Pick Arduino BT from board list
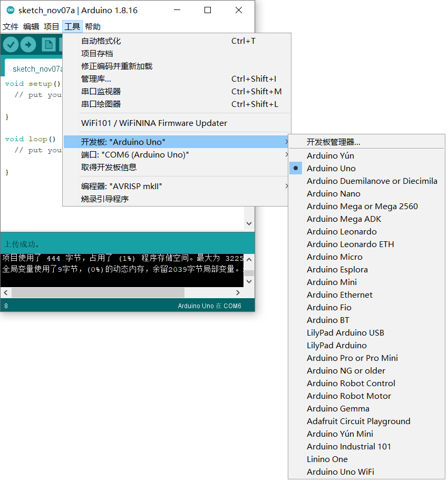 [367, 320]
